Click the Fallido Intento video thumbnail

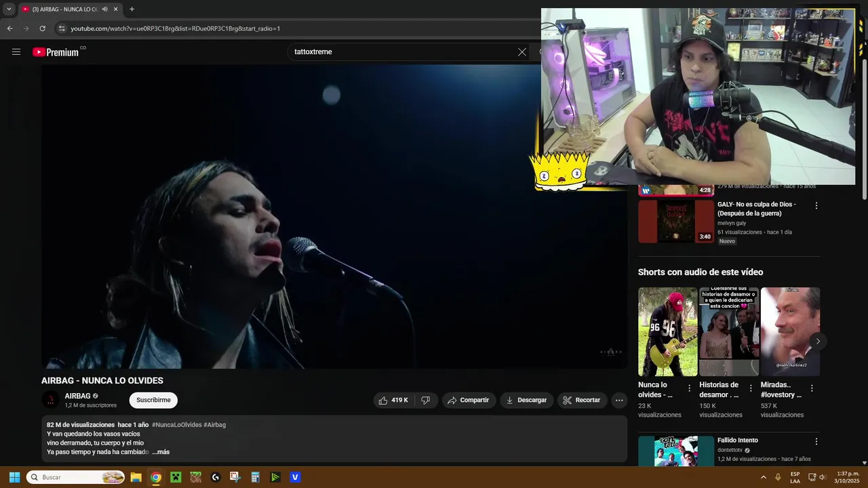676,451
